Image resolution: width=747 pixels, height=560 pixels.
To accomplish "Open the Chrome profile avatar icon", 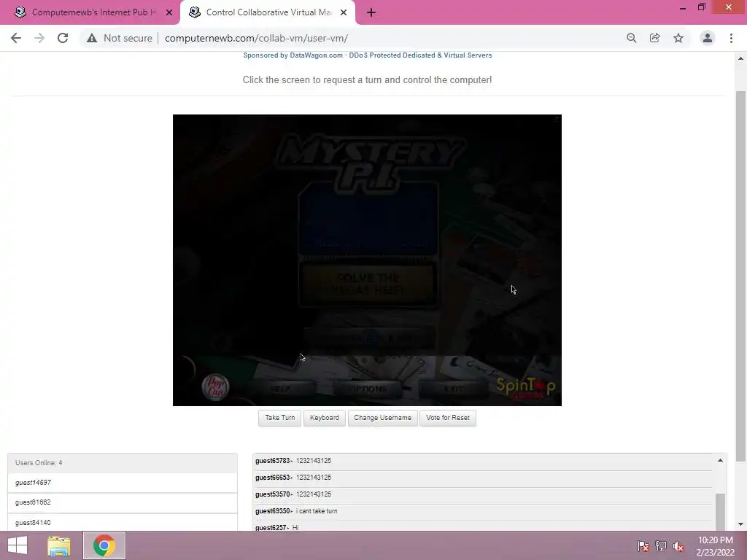I will (708, 38).
